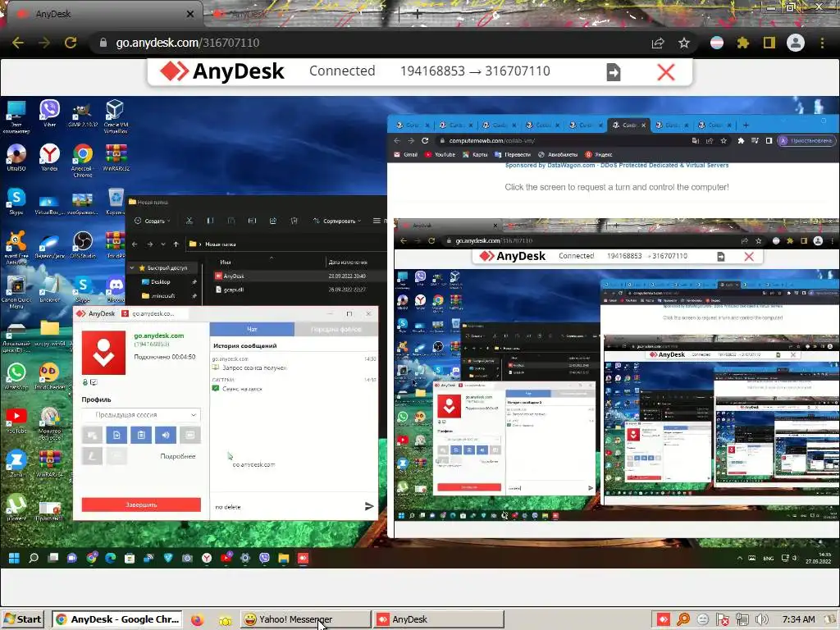Open Oracle VM VirtualBox shortcut
This screenshot has height=630, width=840.
(115, 116)
